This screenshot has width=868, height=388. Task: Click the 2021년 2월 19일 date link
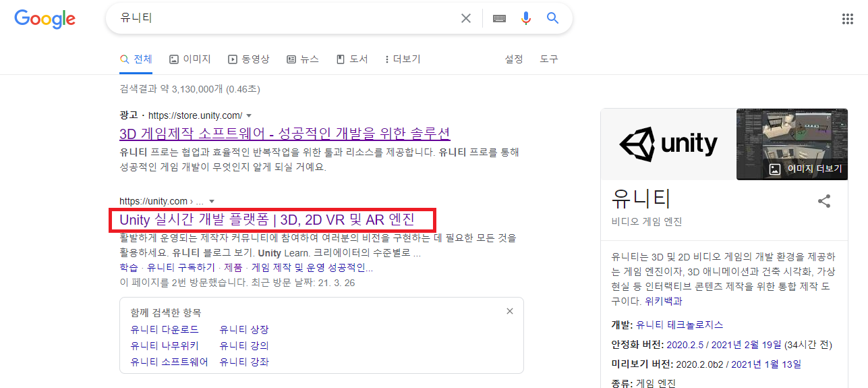tap(747, 345)
